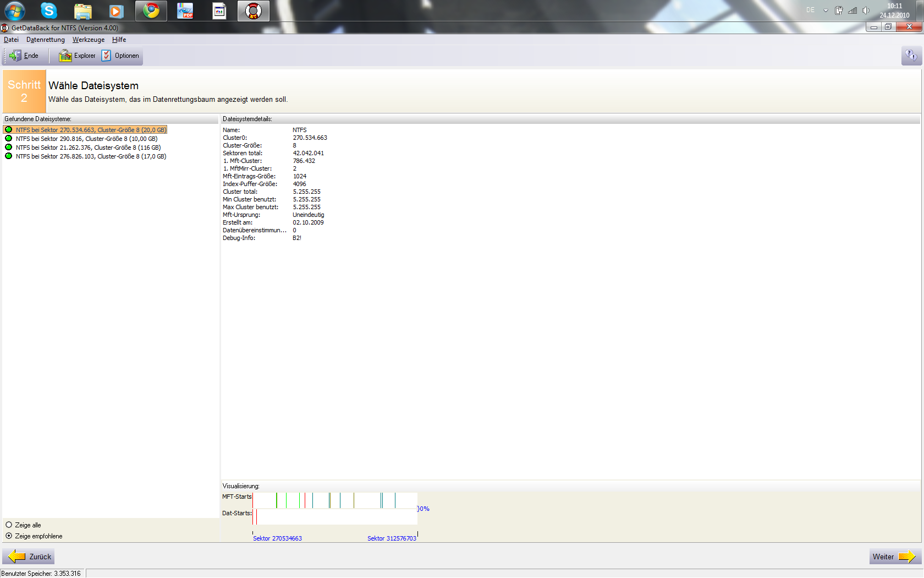Viewport: 924px width, 578px height.
Task: Open the document app in the taskbar
Action: pyautogui.click(x=219, y=10)
